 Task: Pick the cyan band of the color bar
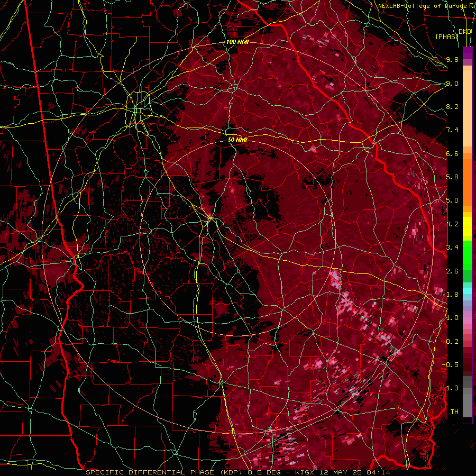pyautogui.click(x=467, y=291)
